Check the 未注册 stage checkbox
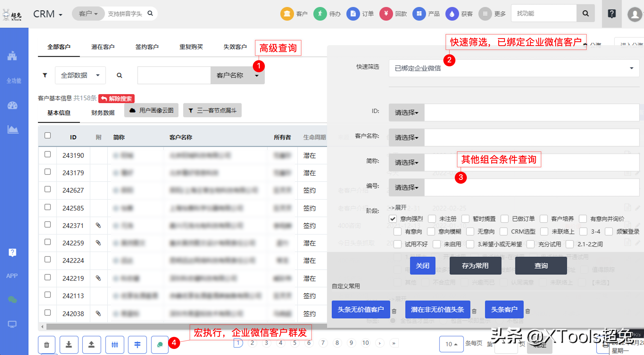644x355 pixels. 432,219
